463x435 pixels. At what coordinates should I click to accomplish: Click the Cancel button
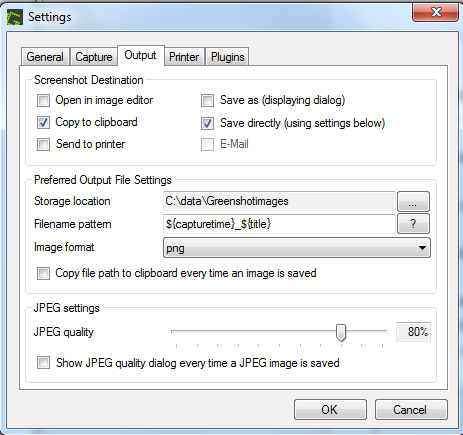point(411,409)
